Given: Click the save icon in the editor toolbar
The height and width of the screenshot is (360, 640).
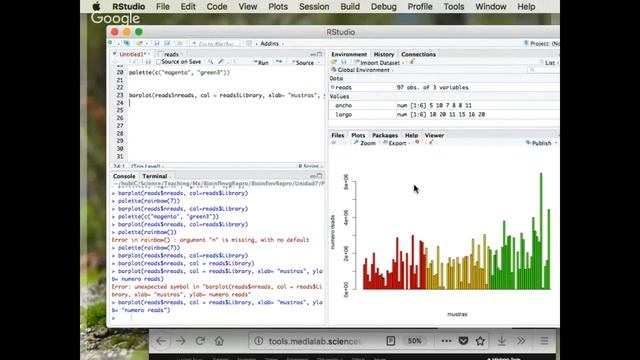Looking at the screenshot, I should [x=148, y=62].
